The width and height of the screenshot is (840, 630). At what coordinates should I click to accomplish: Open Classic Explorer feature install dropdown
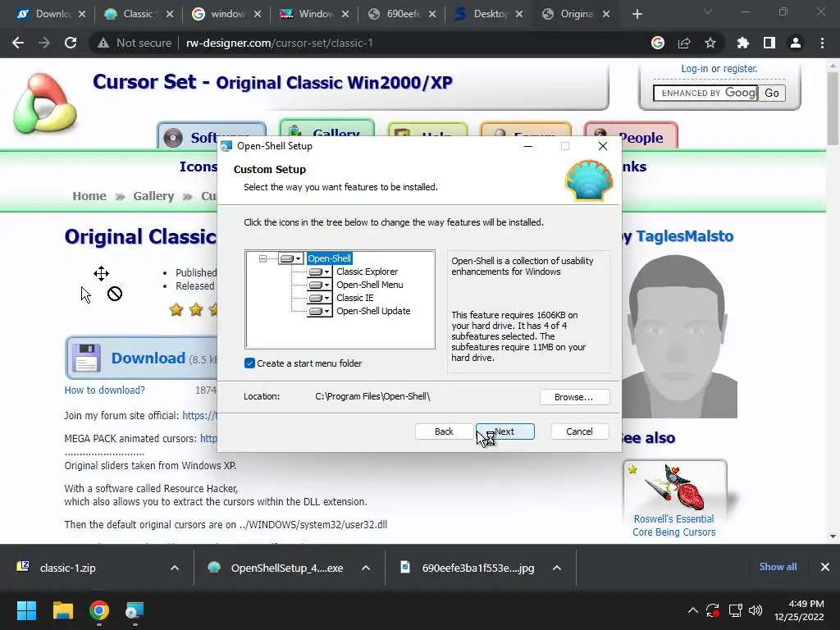click(320, 272)
